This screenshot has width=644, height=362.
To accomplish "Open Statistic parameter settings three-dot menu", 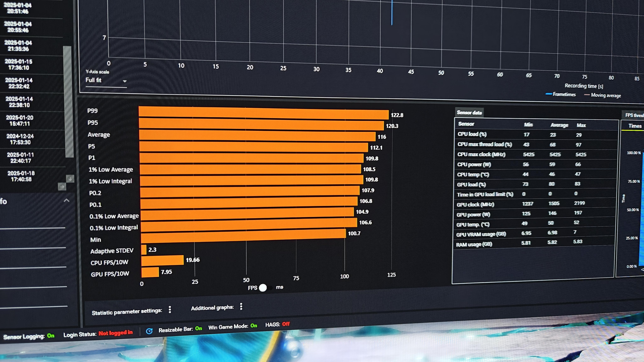I will click(x=170, y=310).
